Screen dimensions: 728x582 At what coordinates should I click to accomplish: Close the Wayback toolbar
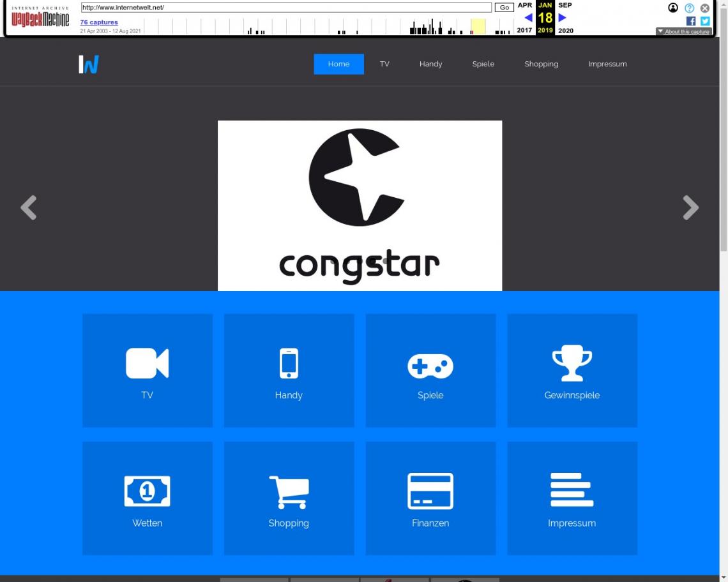click(705, 8)
